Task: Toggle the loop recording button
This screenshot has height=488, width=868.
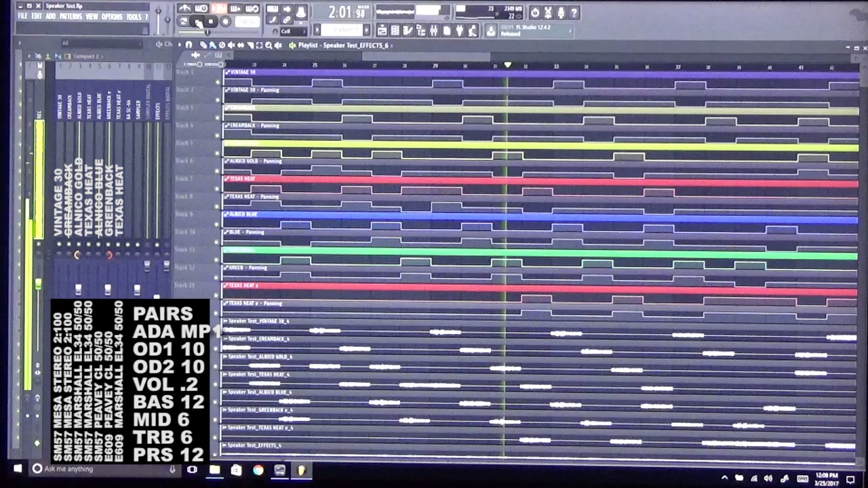Action: [252, 8]
